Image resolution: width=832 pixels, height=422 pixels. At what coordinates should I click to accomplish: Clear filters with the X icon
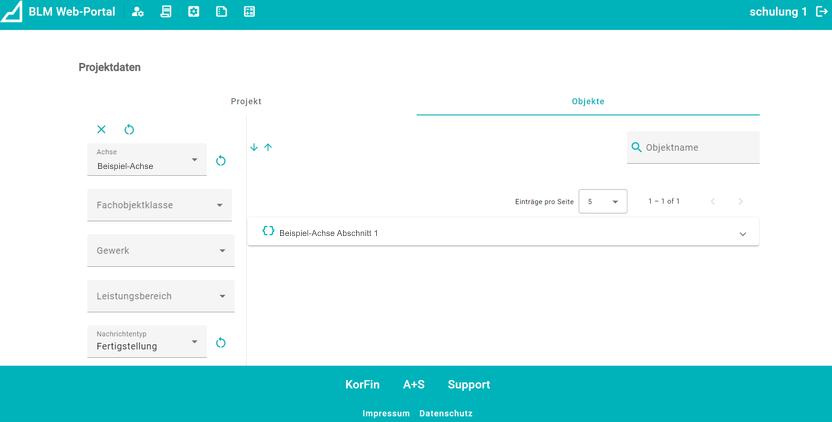coord(101,130)
